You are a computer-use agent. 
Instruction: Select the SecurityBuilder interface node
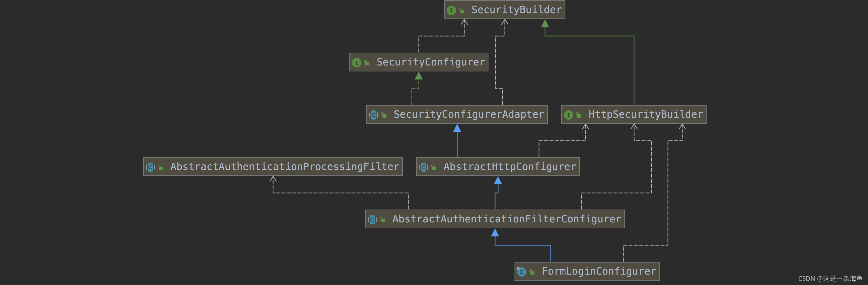click(504, 10)
